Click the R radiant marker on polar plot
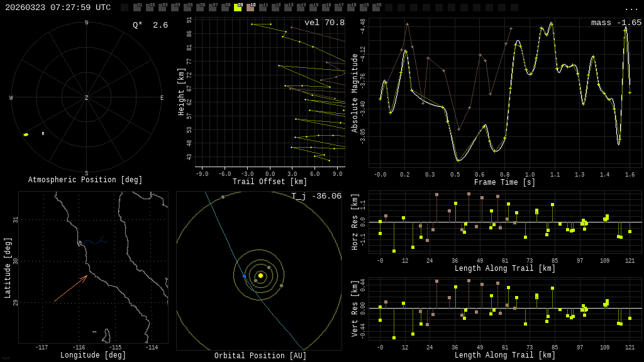The image size is (644, 362). click(x=43, y=134)
